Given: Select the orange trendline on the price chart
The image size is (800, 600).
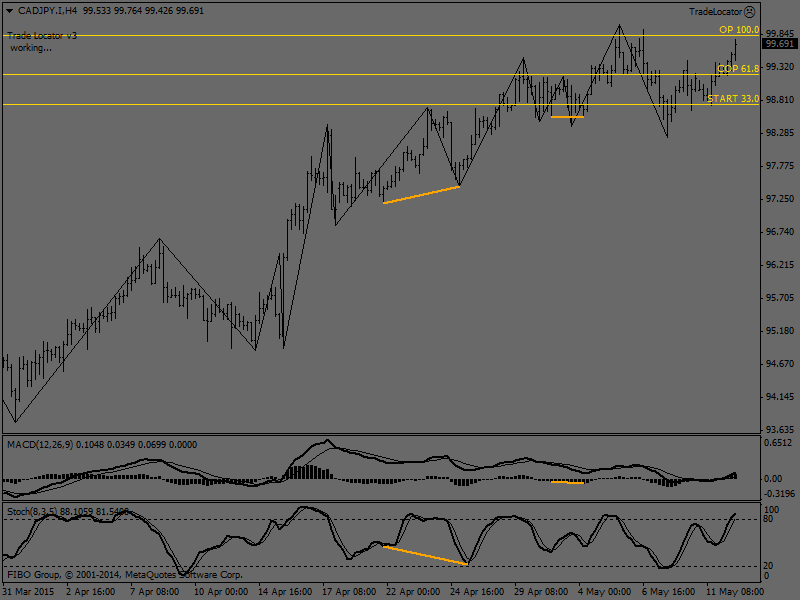Looking at the screenshot, I should 421,194.
